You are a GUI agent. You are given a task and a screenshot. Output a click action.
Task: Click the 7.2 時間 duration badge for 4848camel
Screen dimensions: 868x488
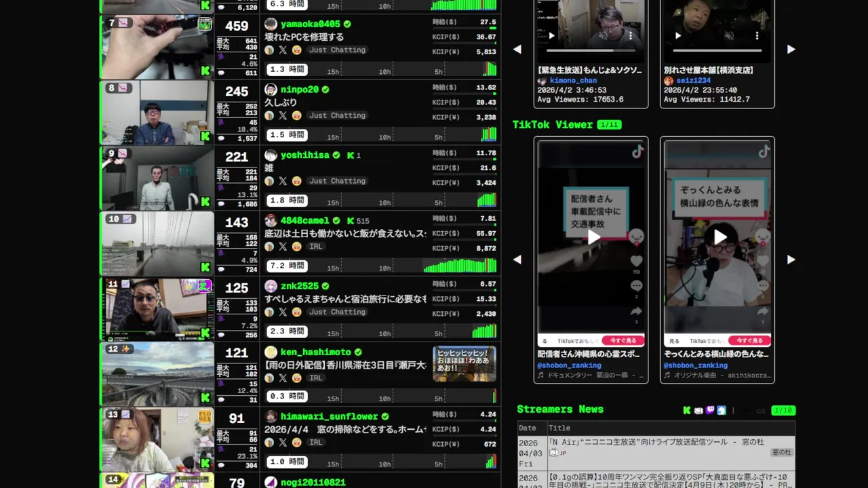[x=287, y=266]
